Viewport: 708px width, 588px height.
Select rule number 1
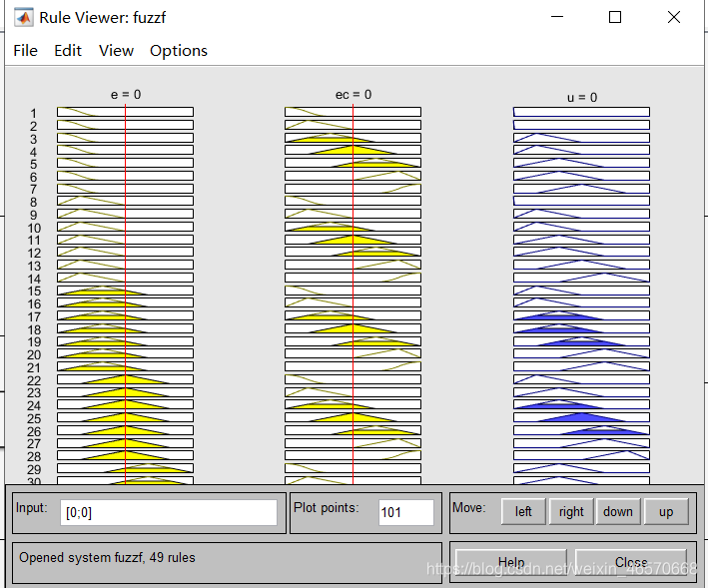click(x=33, y=113)
